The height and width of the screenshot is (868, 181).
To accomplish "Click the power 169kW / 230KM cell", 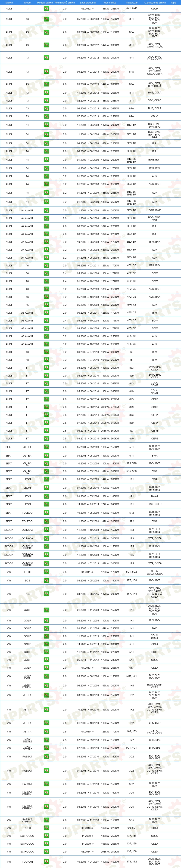I will coord(110,628).
